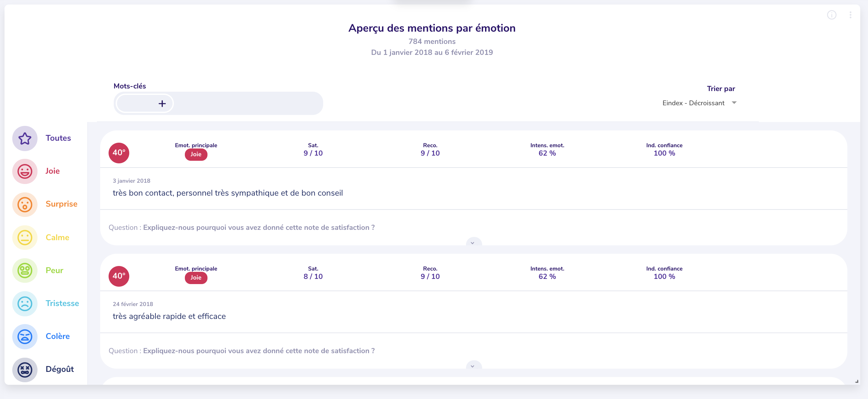Expand the 24 février 2018 mention card

coord(473,366)
